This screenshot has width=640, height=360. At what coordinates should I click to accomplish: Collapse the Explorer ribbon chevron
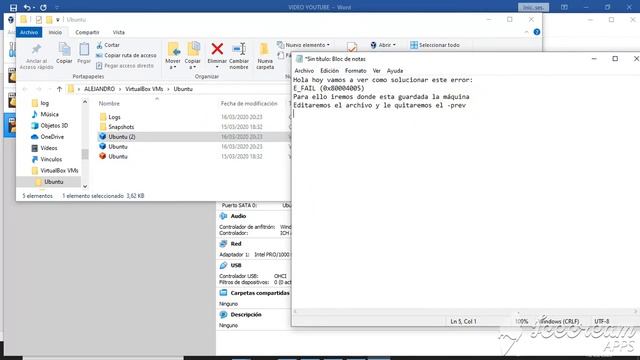point(526,32)
